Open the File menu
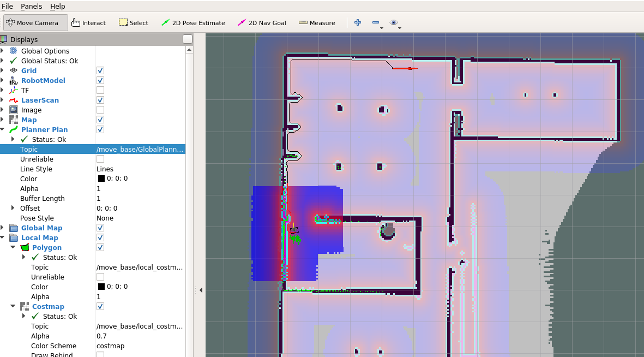644x357 pixels. (8, 6)
